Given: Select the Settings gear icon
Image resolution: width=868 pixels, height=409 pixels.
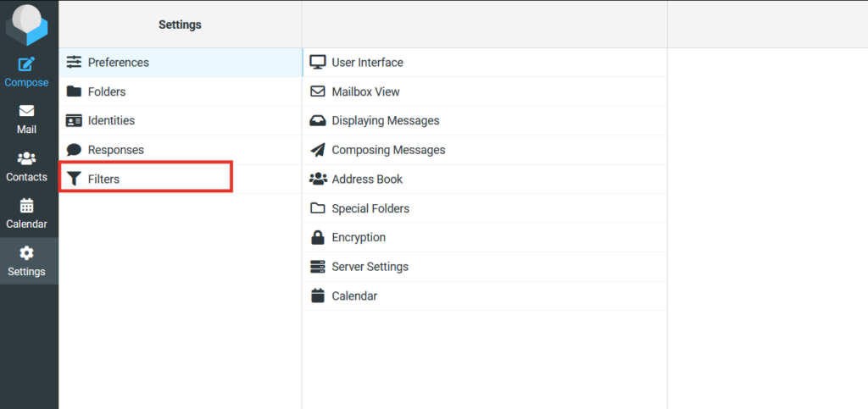Looking at the screenshot, I should point(26,253).
